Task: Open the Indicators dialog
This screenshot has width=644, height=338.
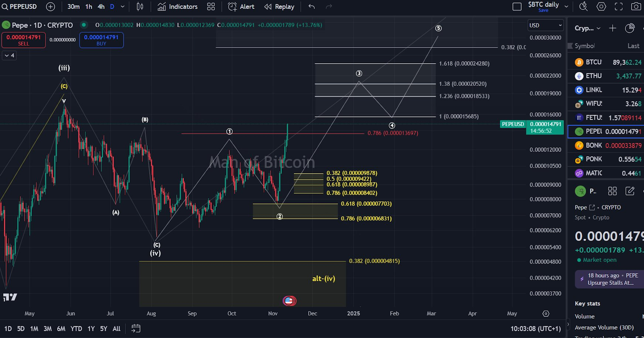Action: point(178,6)
